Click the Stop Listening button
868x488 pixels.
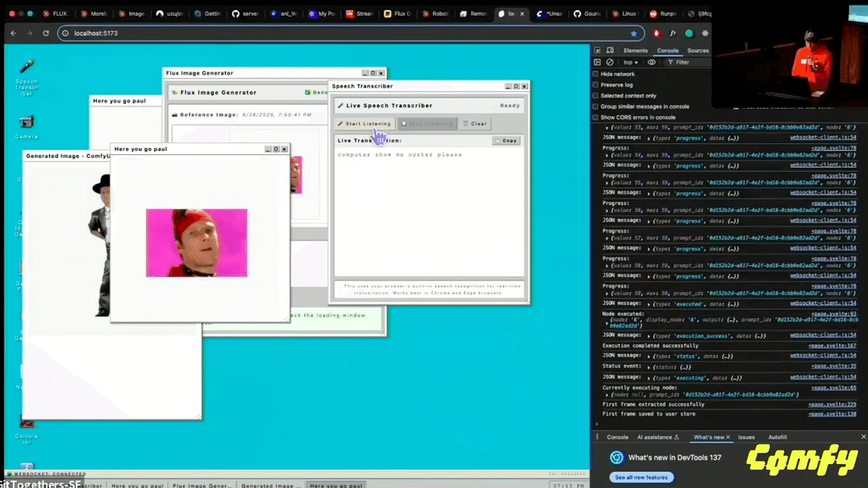[427, 124]
